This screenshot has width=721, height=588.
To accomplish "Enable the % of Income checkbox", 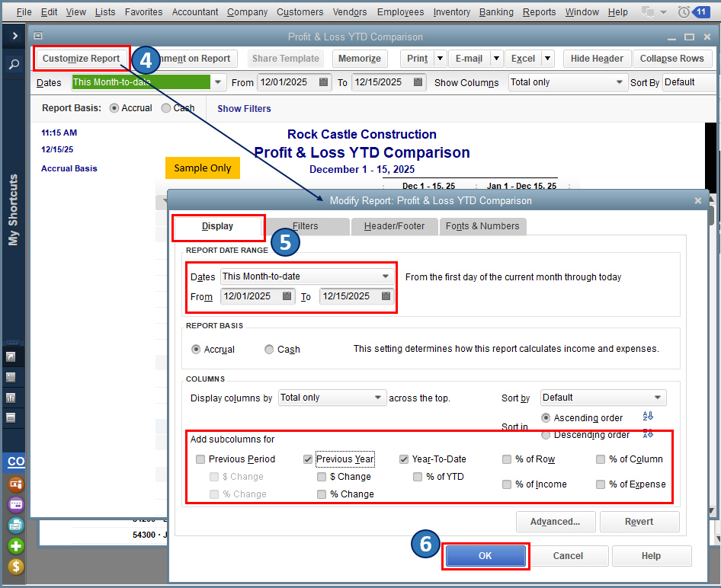I will [507, 484].
